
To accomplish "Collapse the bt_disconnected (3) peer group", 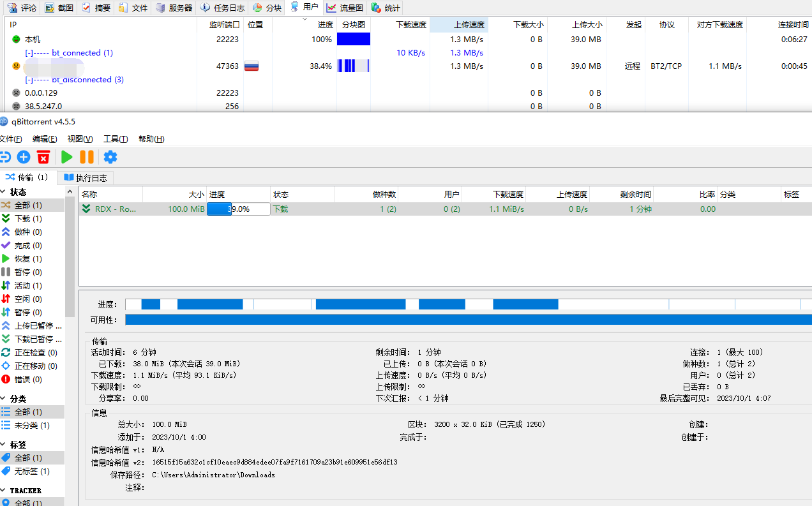I will pos(29,80).
